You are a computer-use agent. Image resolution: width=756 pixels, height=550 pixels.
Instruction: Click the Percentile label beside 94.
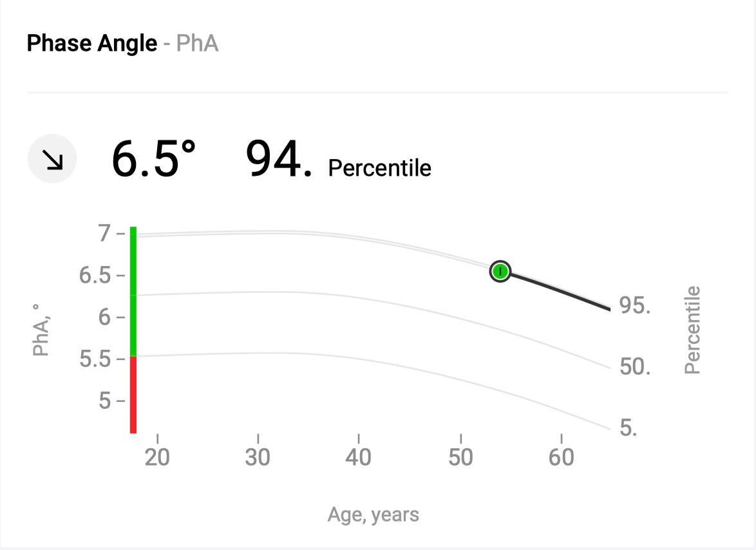[x=379, y=168]
